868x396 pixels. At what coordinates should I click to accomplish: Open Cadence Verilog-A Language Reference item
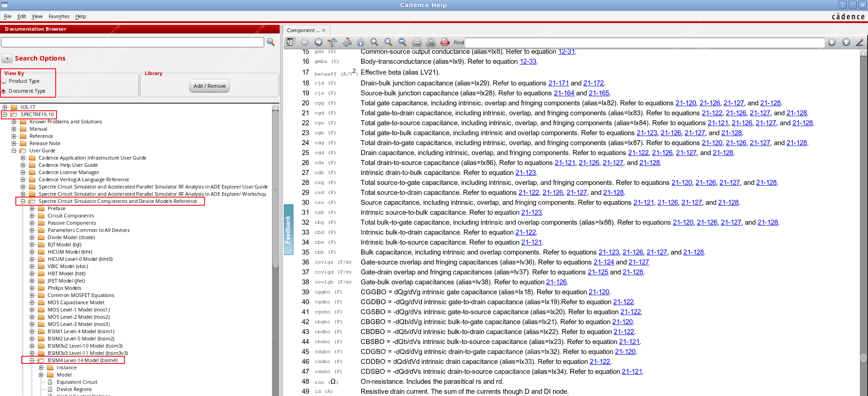[x=84, y=179]
